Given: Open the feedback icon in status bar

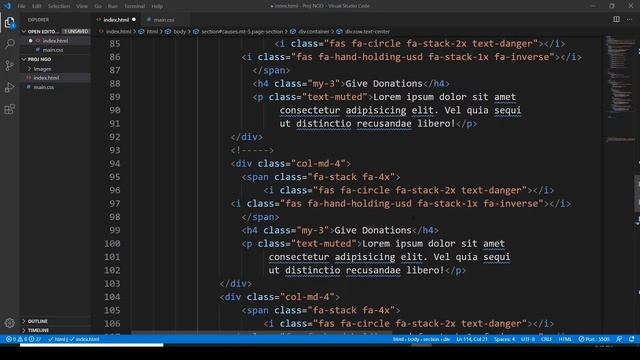Looking at the screenshot, I should tap(619, 339).
